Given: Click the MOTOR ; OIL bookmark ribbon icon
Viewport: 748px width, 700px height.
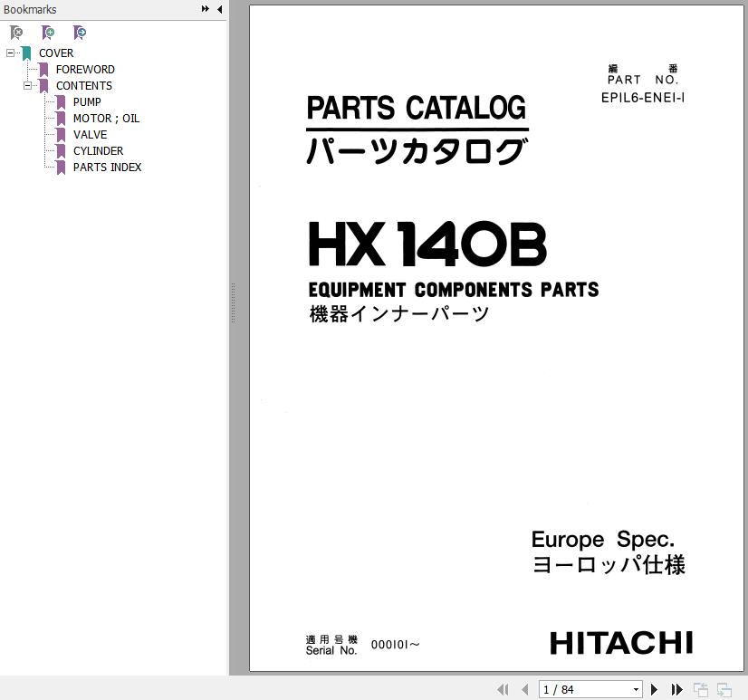Looking at the screenshot, I should coord(61,119).
